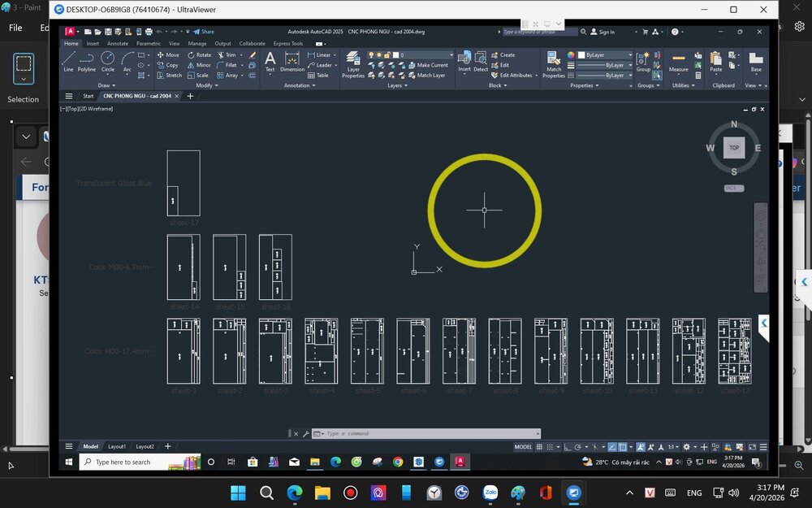Start the Stretch command

tap(170, 75)
